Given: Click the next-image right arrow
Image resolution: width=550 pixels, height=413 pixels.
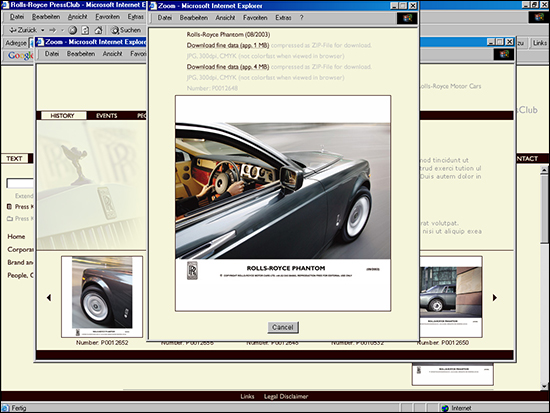Looking at the screenshot, I should tap(495, 298).
